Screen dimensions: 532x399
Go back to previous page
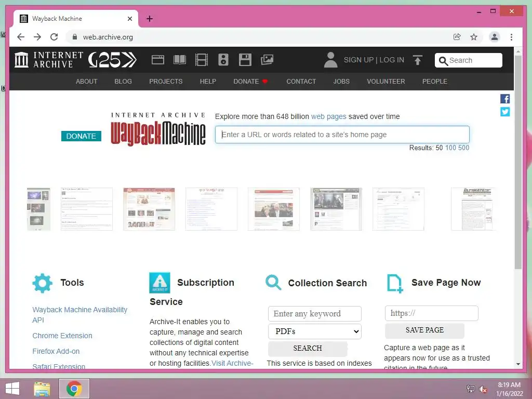coord(21,37)
